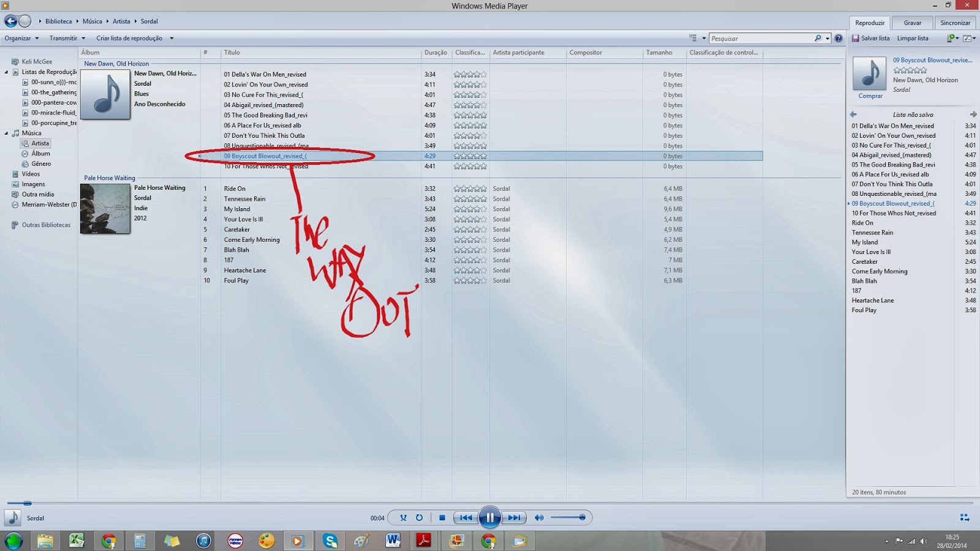Open Criar lista de reprodução dropdown arrow

click(x=171, y=39)
